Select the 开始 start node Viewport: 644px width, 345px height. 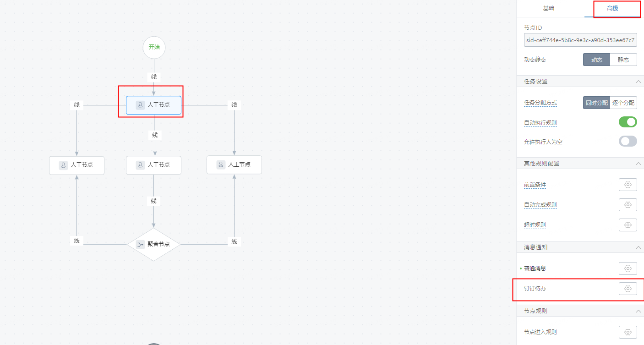(x=154, y=47)
